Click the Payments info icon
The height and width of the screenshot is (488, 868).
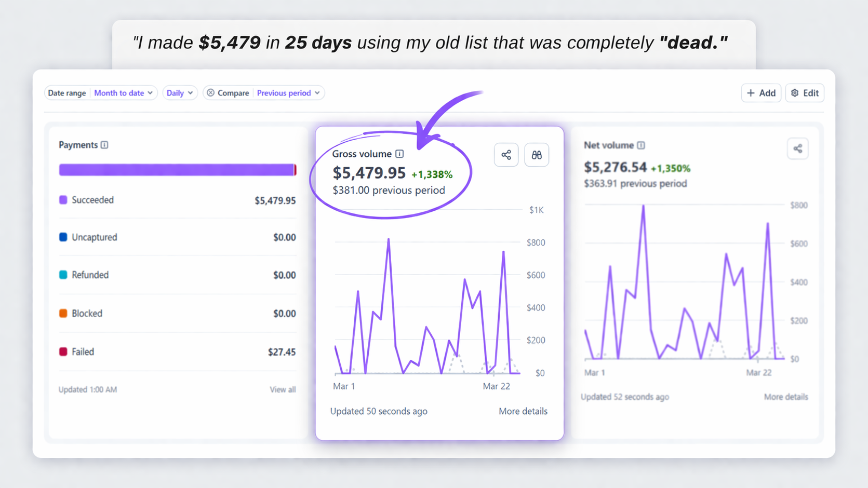click(104, 145)
